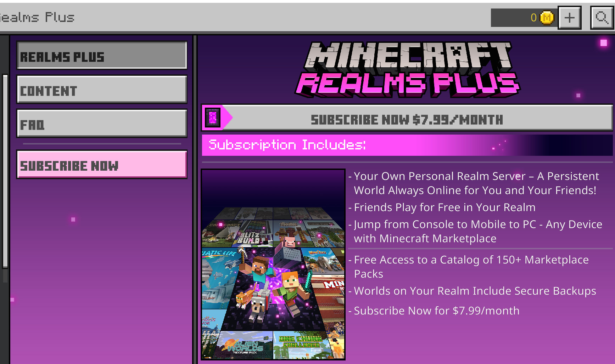The width and height of the screenshot is (615, 364).
Task: Click 'Jump from Console to Mobile to PC' text
Action: pyautogui.click(x=445, y=224)
